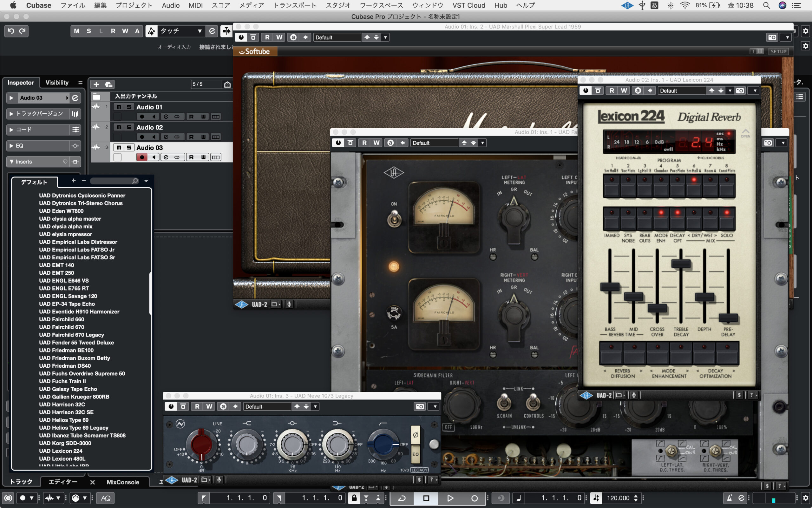Solo the Audio 02 track
The image size is (812, 508).
(x=129, y=127)
